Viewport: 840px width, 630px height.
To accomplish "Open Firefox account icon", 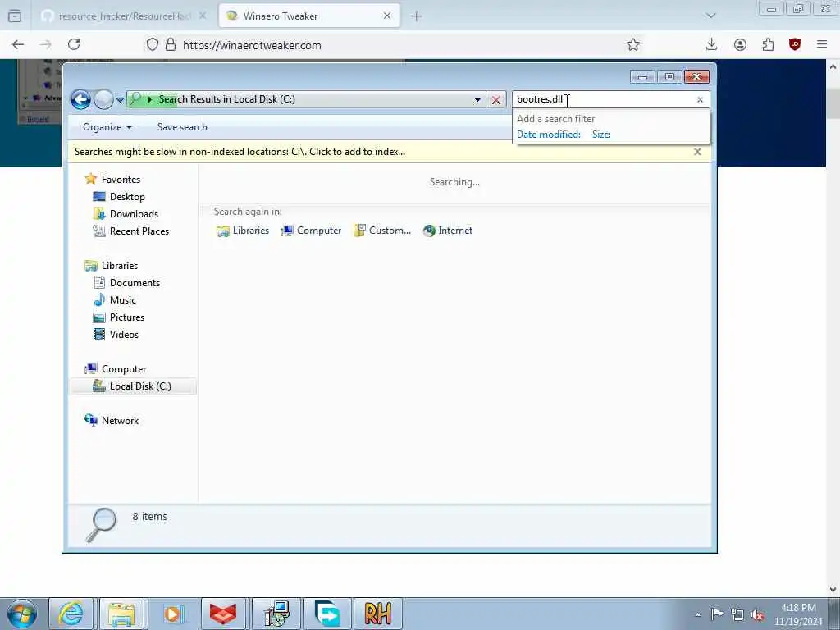I will pos(740,45).
